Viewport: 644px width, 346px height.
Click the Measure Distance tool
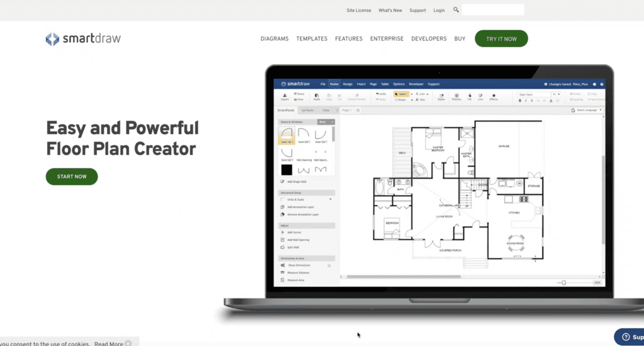coord(295,272)
